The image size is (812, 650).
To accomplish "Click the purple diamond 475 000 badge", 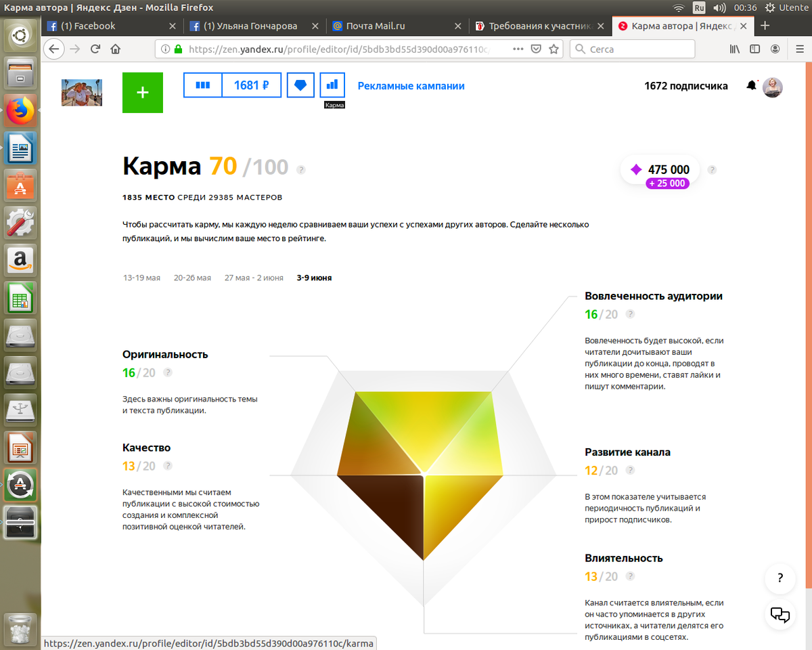I will click(660, 170).
